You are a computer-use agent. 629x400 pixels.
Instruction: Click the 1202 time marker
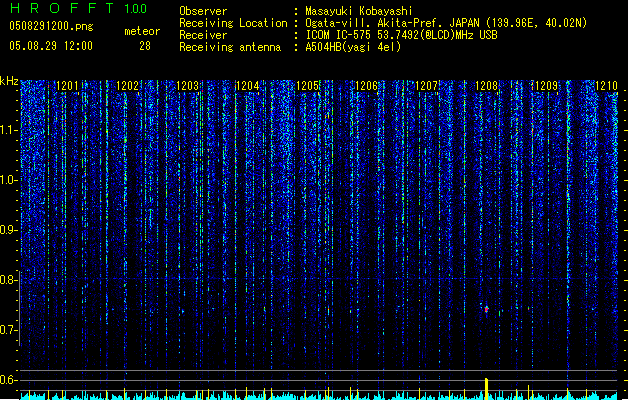coord(127,85)
